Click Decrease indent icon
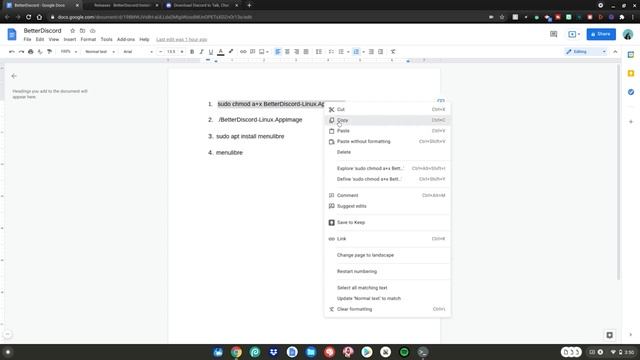640x360 pixels. pyautogui.click(x=371, y=52)
